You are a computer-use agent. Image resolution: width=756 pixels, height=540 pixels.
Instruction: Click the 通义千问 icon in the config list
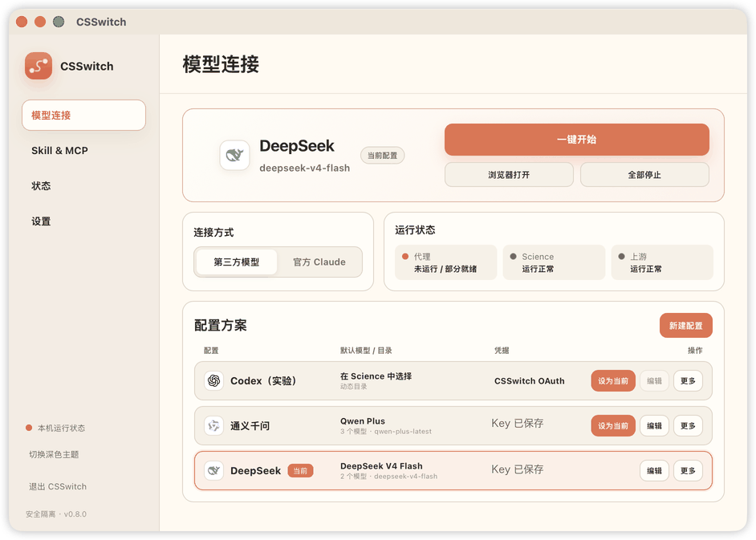pos(213,426)
